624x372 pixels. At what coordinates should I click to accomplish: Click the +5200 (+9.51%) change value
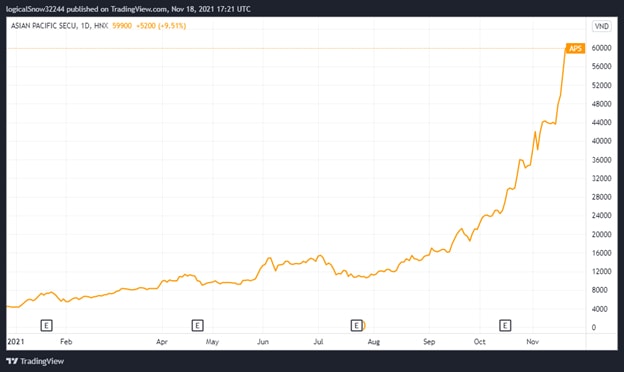point(161,26)
